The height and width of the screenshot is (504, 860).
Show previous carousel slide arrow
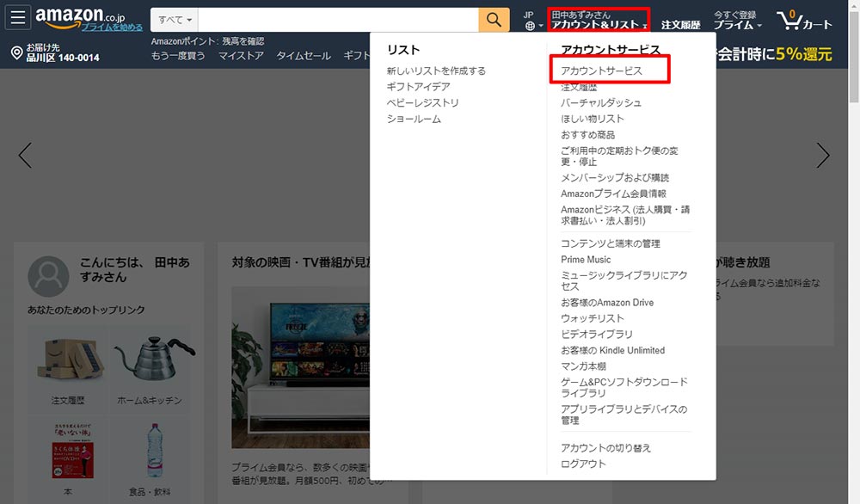click(25, 155)
